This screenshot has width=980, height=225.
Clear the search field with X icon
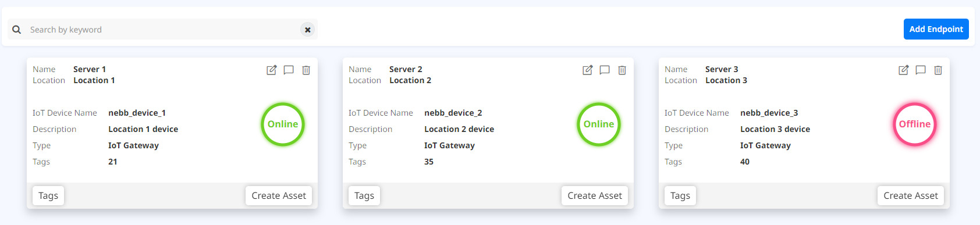(x=308, y=29)
